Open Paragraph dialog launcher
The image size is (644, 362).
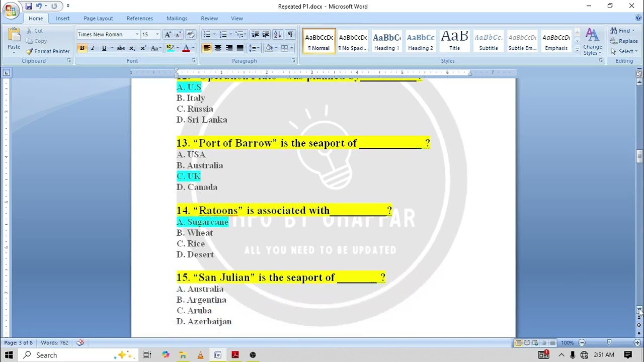point(293,61)
